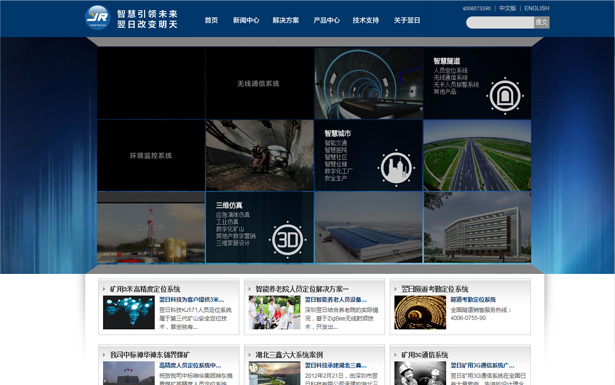This screenshot has height=385, width=615.
Task: Click the 环境监控系统 tile
Action: (151, 156)
